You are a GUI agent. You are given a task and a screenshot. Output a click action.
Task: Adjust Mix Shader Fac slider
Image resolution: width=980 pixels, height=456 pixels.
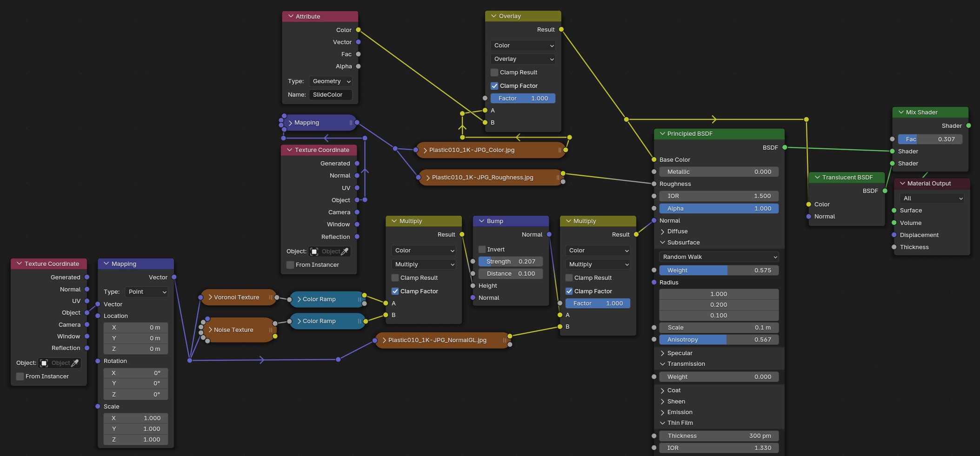[930, 139]
